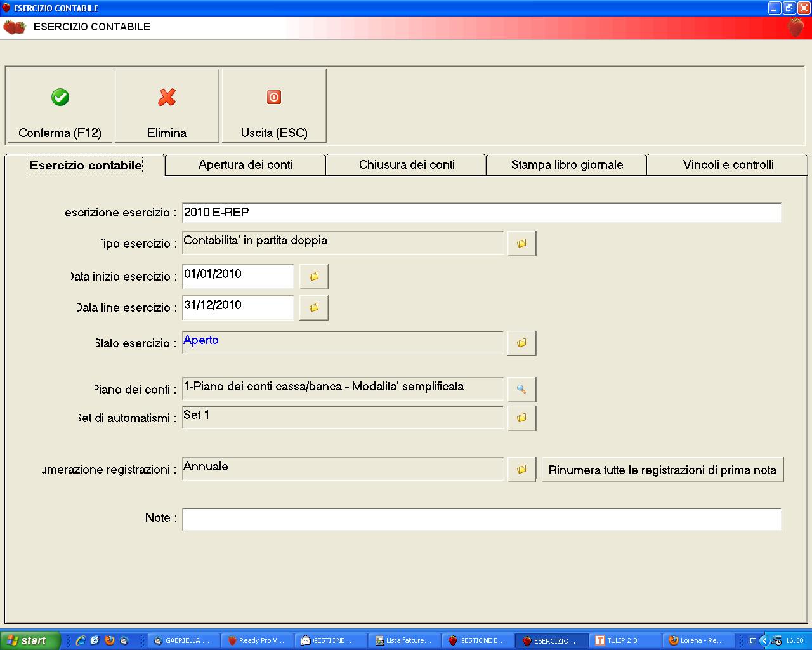Open the Chiusura dei conti tab
The image size is (812, 650).
click(407, 165)
